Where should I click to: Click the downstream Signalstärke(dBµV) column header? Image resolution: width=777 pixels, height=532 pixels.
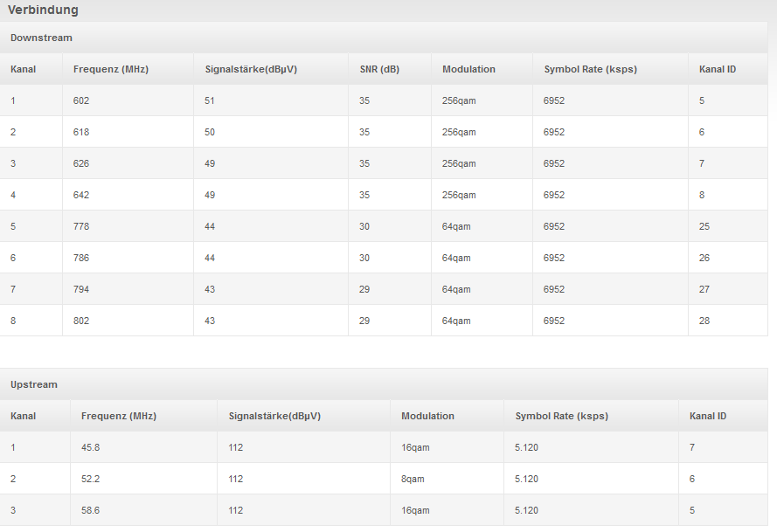tap(252, 69)
